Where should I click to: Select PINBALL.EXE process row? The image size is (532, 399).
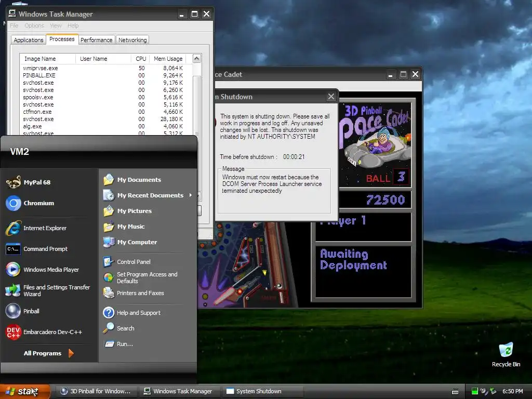point(106,75)
